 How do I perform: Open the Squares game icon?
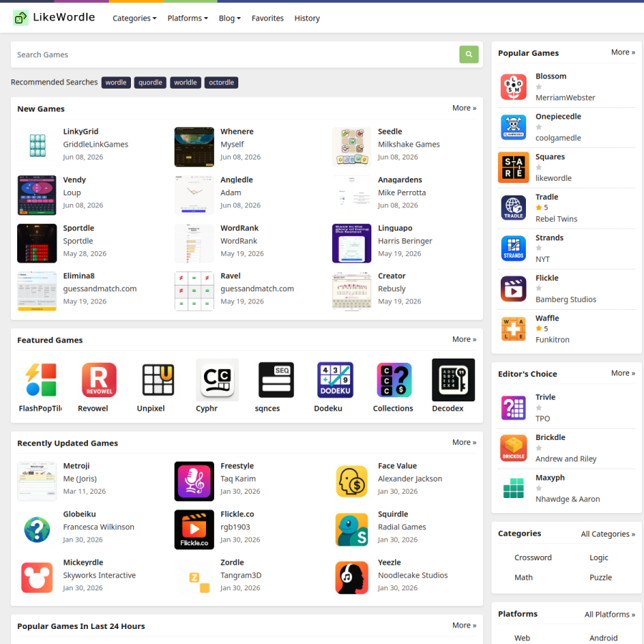point(513,167)
